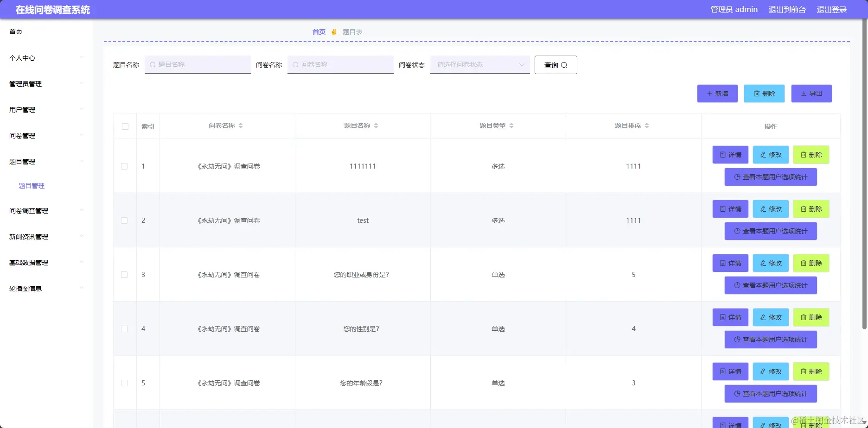Expand 管理员管理 sidebar menu
The image size is (868, 428).
pos(46,84)
